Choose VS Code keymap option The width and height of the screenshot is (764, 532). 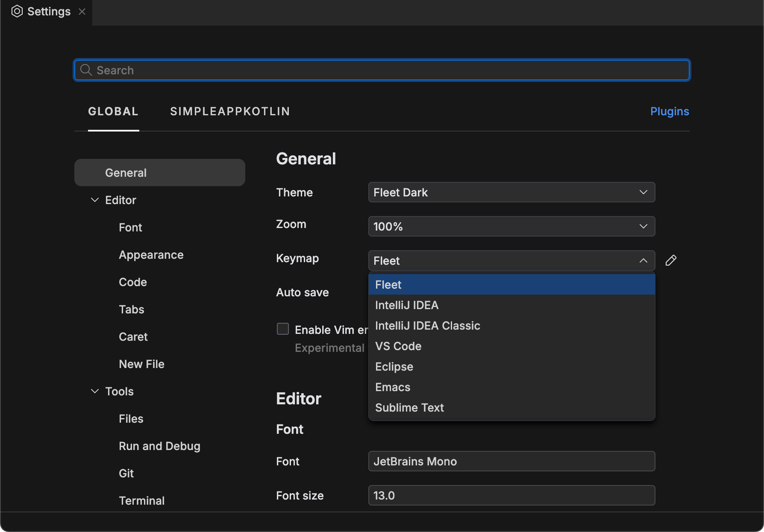tap(398, 346)
